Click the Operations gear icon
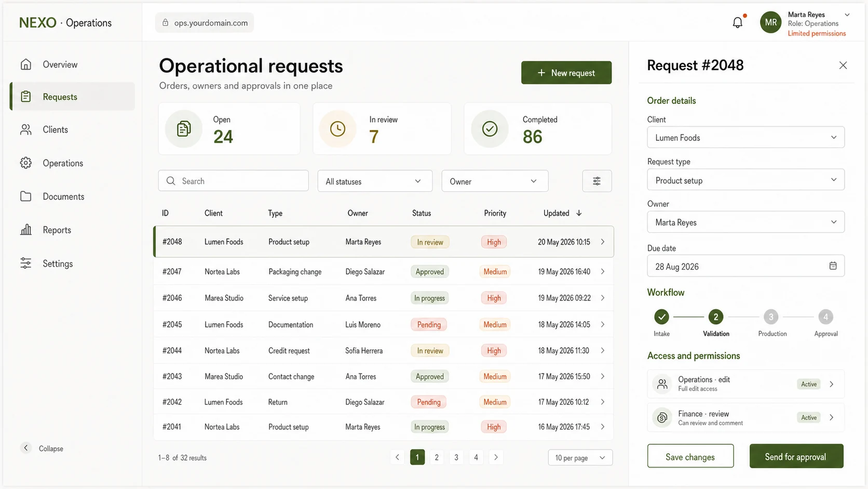 point(26,163)
